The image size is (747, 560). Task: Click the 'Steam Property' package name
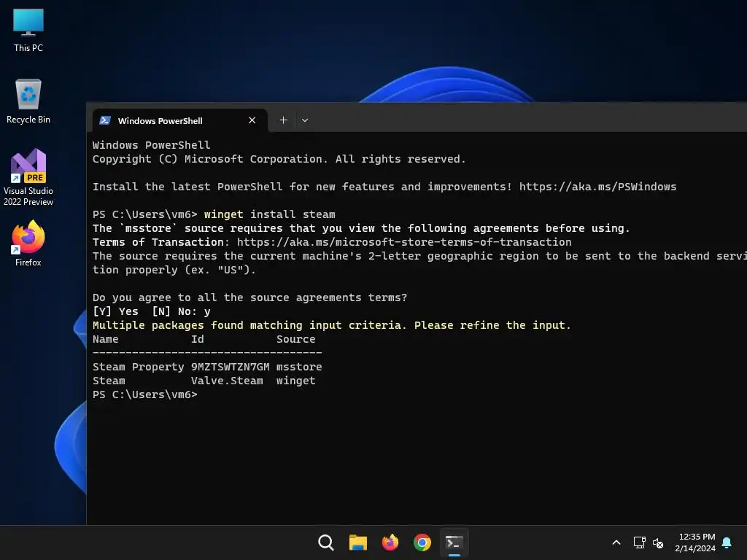[138, 367]
